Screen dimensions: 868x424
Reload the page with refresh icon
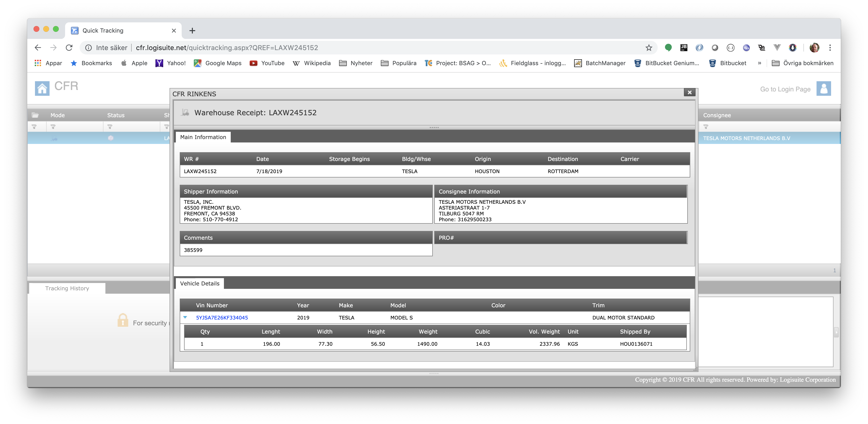pos(69,48)
